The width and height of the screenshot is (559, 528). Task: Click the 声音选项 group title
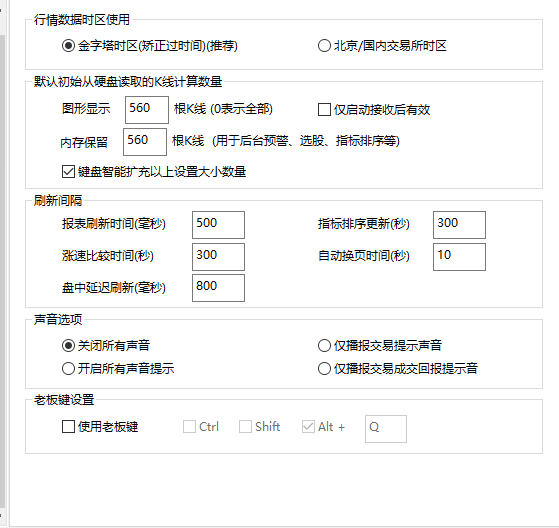58,319
